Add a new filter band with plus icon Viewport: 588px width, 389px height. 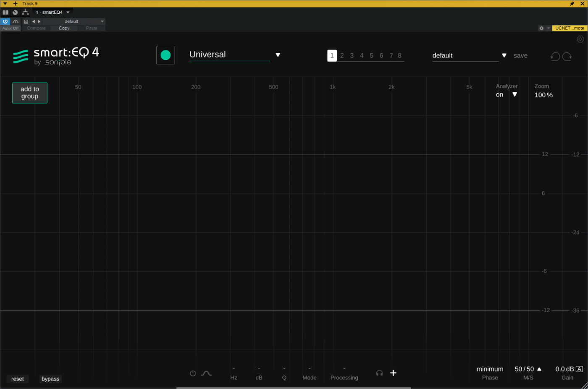(393, 373)
